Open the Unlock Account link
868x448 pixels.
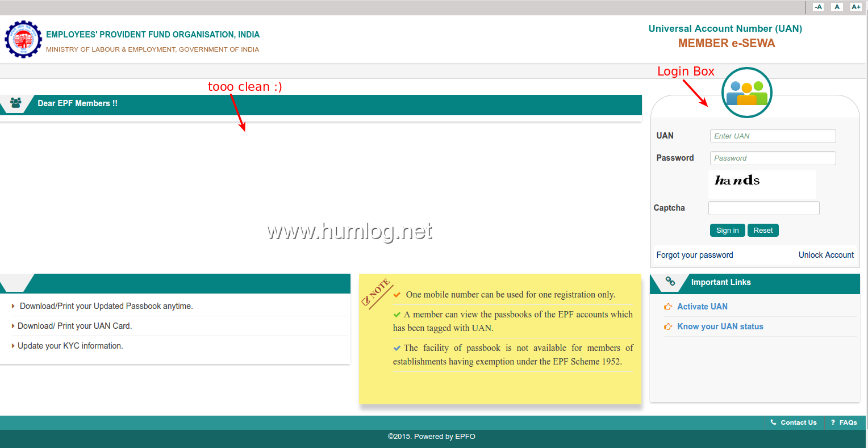pyautogui.click(x=825, y=255)
